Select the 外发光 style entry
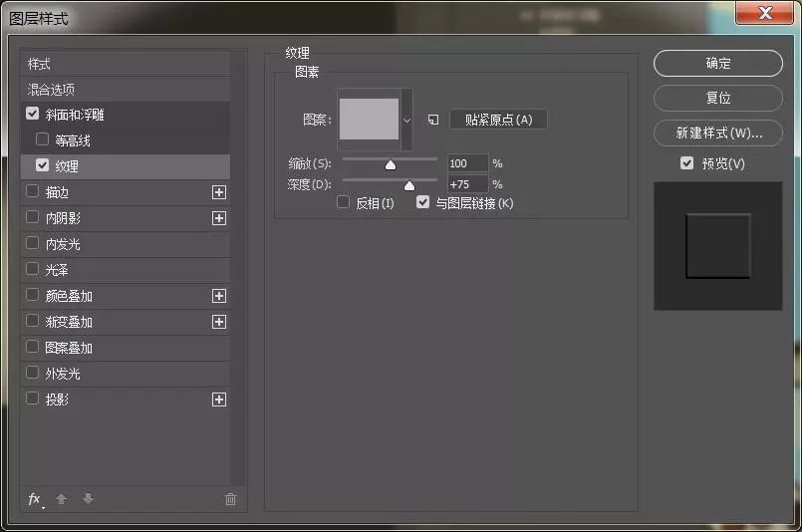 pyautogui.click(x=63, y=374)
